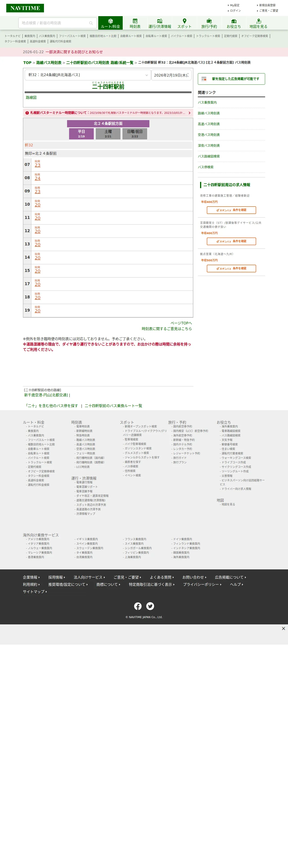Click the Facebook icon in footer
The height and width of the screenshot is (868, 288).
pyautogui.click(x=138, y=606)
